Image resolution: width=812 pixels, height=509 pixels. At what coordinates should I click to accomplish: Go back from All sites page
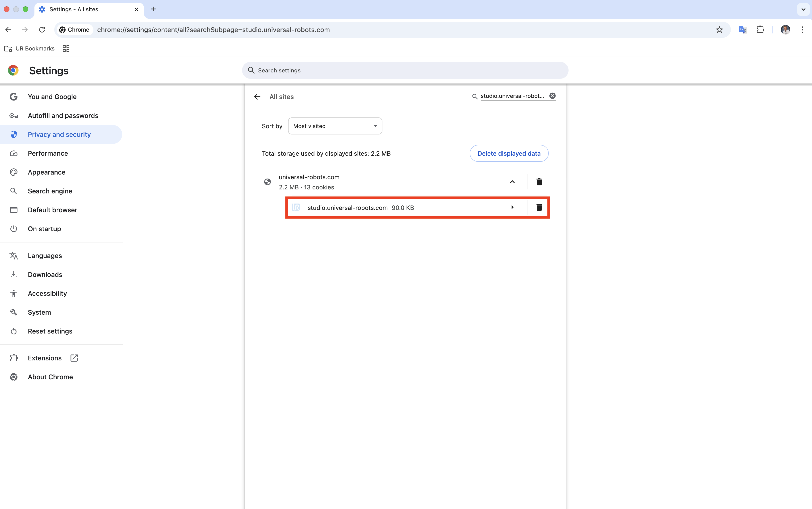click(x=257, y=97)
